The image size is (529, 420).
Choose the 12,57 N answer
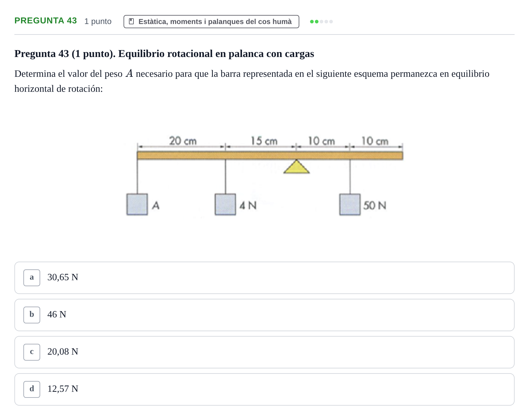click(x=264, y=389)
